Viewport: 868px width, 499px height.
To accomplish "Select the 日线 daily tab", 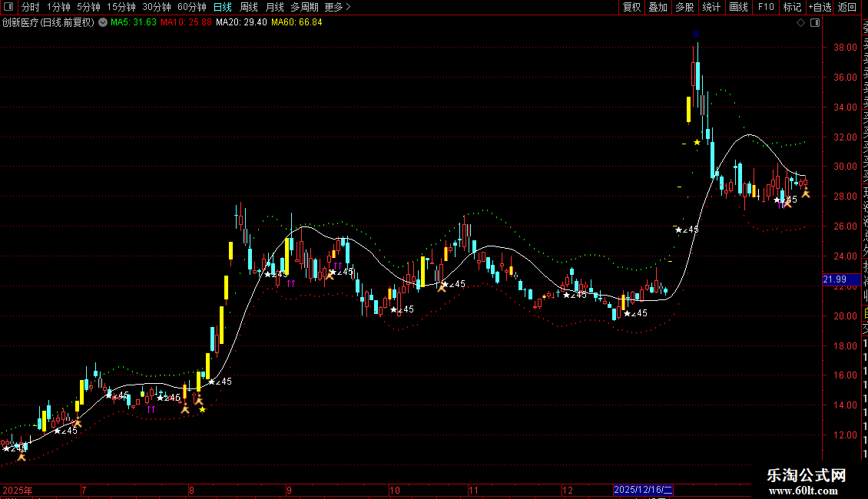I will click(223, 7).
